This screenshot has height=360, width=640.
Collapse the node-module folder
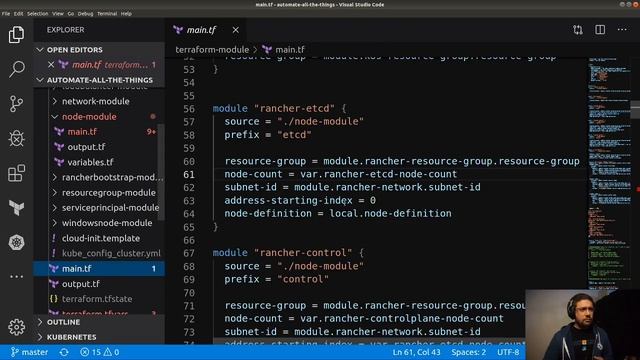[89, 117]
